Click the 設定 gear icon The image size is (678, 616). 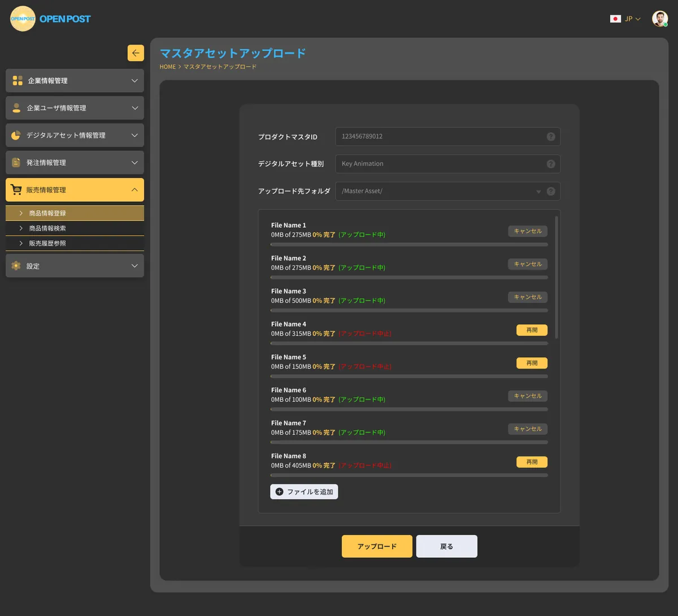point(16,266)
